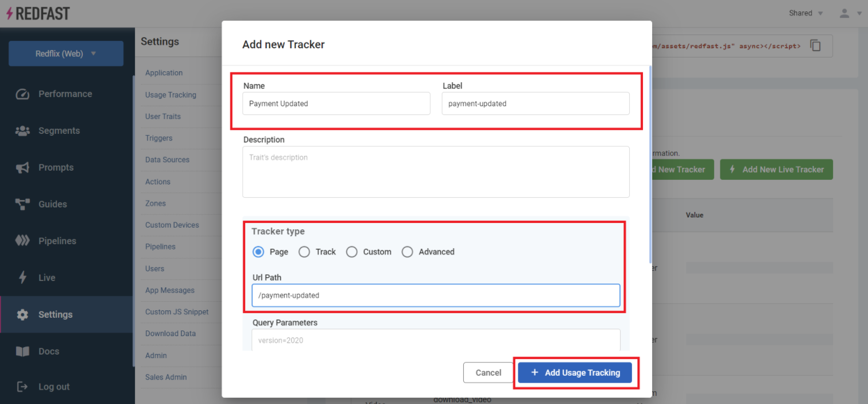Viewport: 868px width, 404px height.
Task: Select the Track tracker type
Action: click(x=304, y=252)
